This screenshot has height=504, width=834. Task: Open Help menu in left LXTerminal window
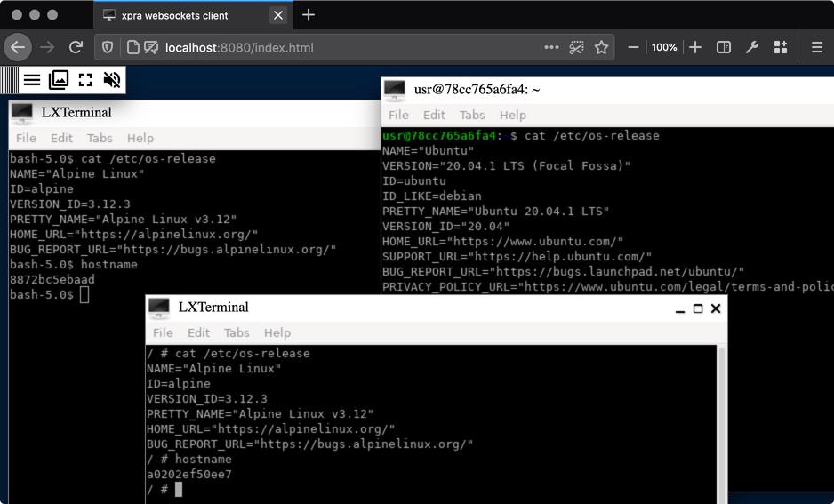(x=140, y=139)
